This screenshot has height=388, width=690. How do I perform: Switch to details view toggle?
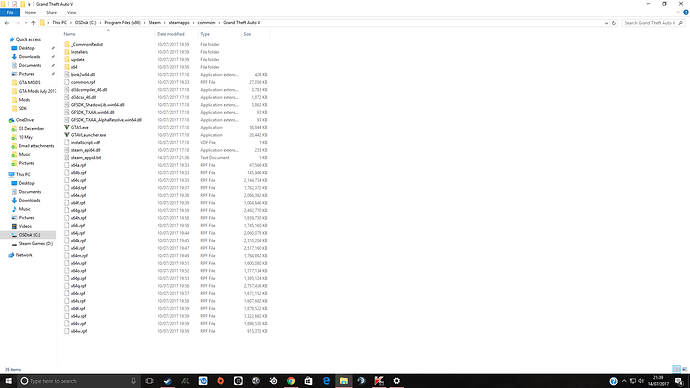point(676,369)
